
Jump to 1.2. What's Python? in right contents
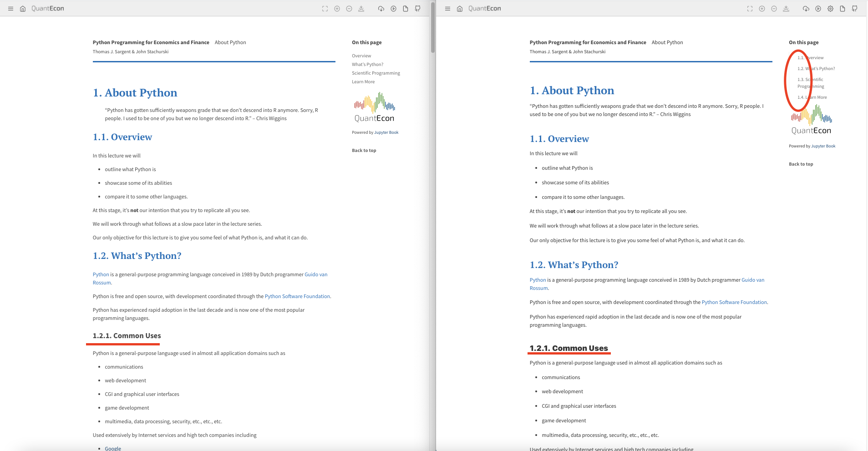click(x=816, y=69)
